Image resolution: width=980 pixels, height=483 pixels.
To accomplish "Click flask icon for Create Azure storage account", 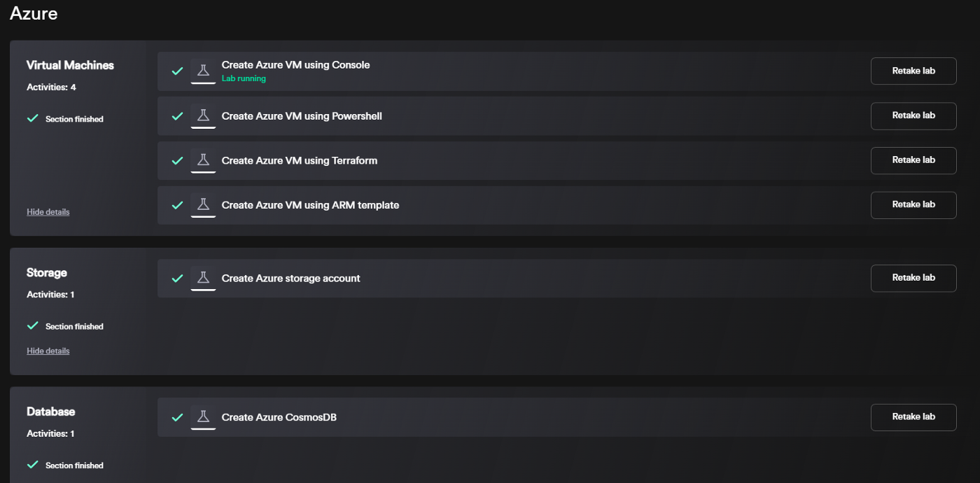I will (203, 278).
